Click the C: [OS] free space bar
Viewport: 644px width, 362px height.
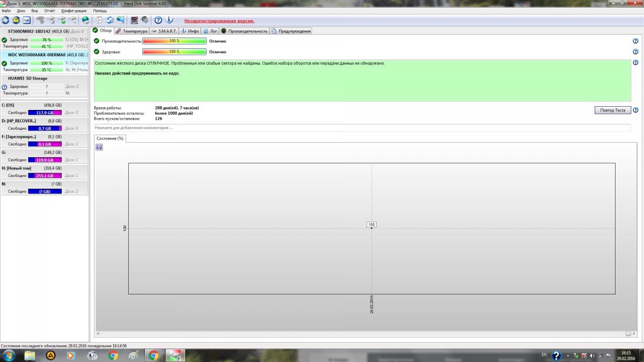45,113
